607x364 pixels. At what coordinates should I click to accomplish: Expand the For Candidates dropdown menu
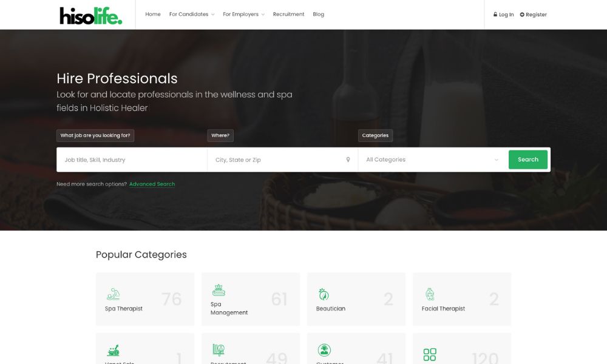192,15
